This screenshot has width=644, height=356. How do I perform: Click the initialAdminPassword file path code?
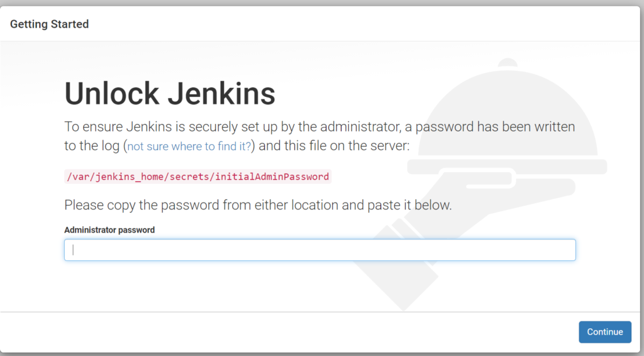(197, 177)
